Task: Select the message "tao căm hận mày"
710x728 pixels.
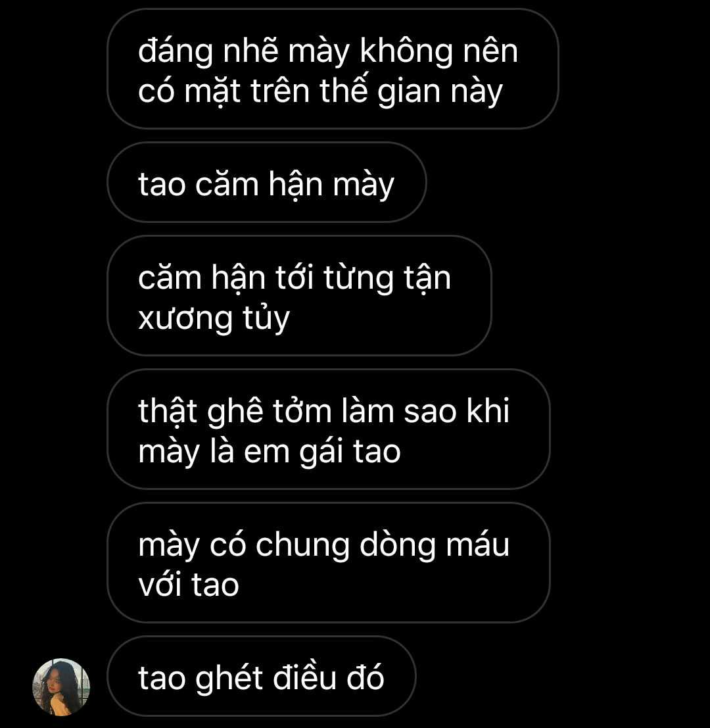Action: click(x=267, y=182)
